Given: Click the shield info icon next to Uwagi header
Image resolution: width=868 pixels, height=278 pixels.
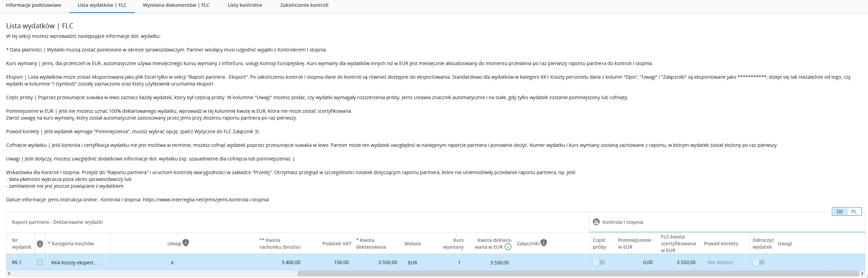Looking at the screenshot, I should tap(186, 243).
